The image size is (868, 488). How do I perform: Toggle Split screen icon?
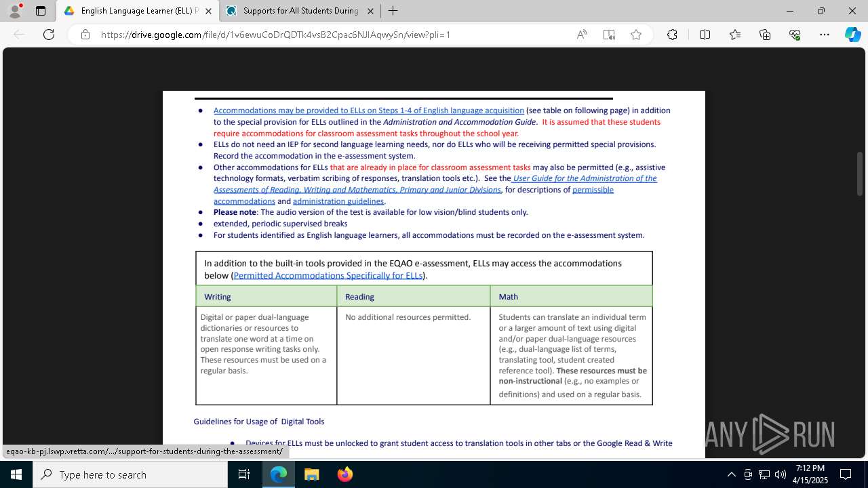coord(705,35)
